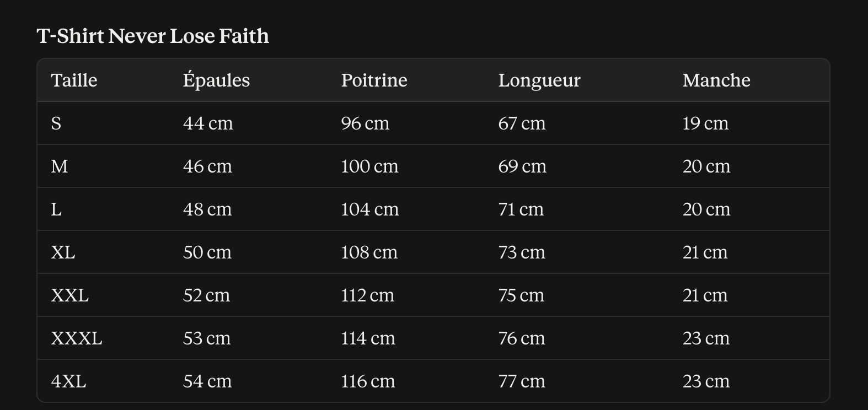
Task: Click the L size row label
Action: pyautogui.click(x=56, y=209)
